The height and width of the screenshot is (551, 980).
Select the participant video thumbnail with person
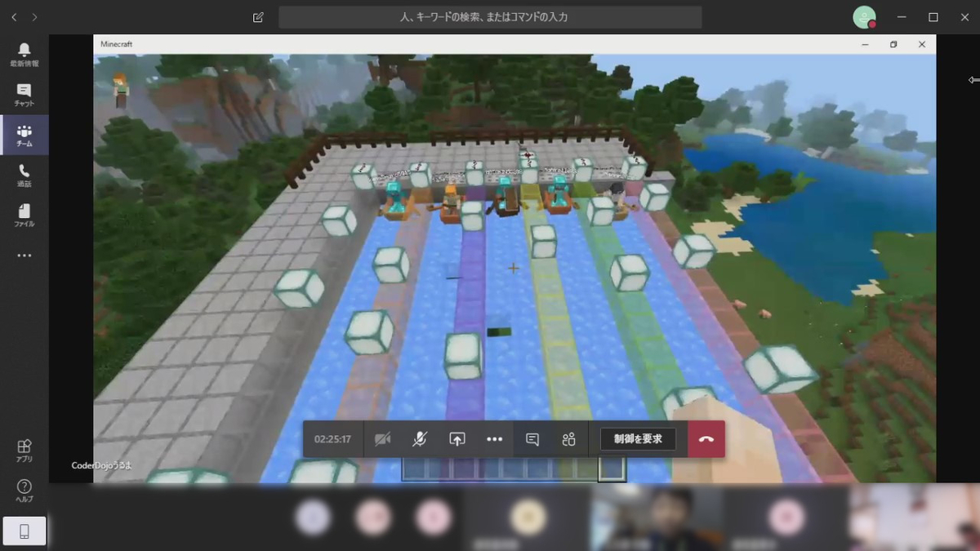click(x=658, y=517)
